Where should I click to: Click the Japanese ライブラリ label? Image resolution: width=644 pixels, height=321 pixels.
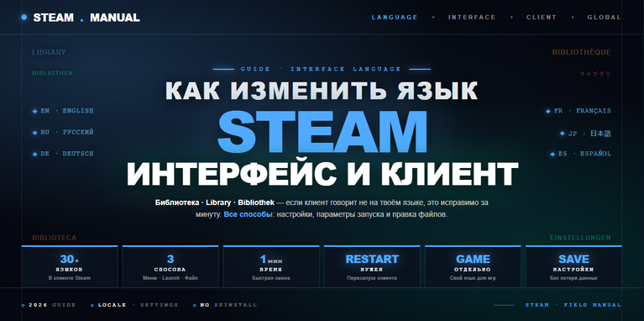coord(595,74)
